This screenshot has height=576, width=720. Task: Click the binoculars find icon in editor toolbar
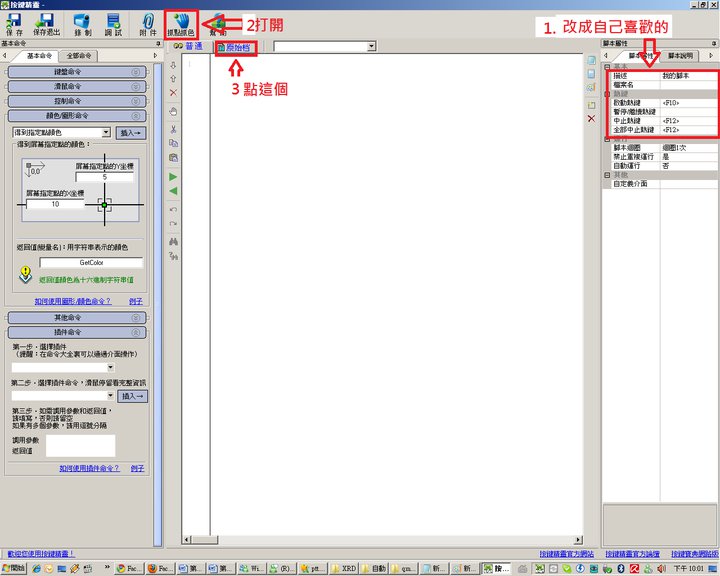tap(175, 241)
